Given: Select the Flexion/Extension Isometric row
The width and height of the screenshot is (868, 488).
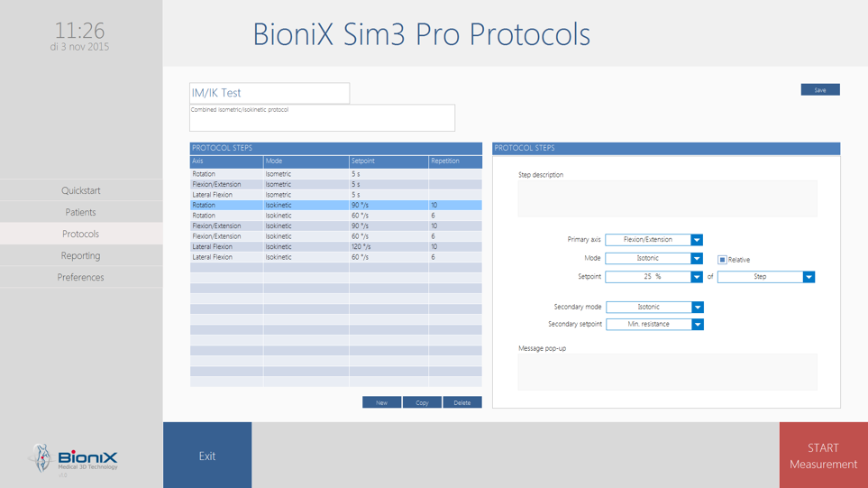Looking at the screenshot, I should (x=336, y=184).
